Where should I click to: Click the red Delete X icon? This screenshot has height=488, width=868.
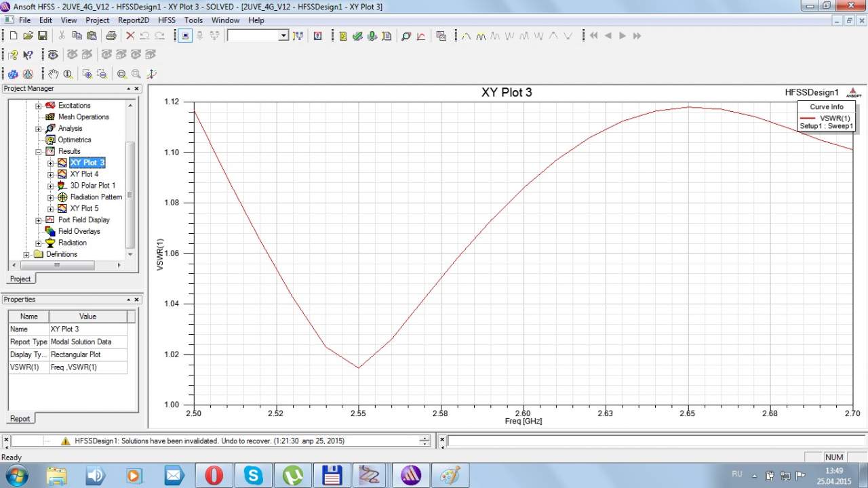130,36
